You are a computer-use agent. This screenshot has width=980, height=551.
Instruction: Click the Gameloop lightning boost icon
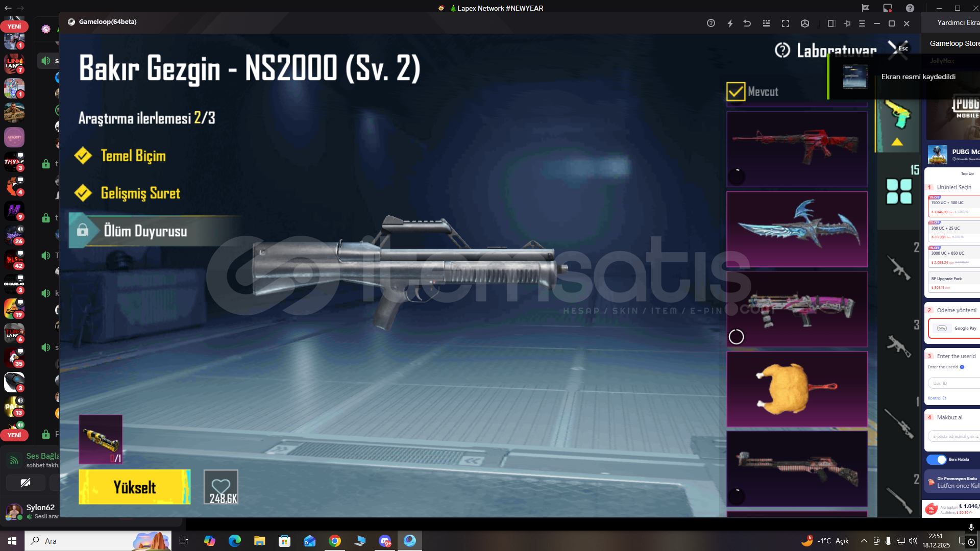click(730, 23)
